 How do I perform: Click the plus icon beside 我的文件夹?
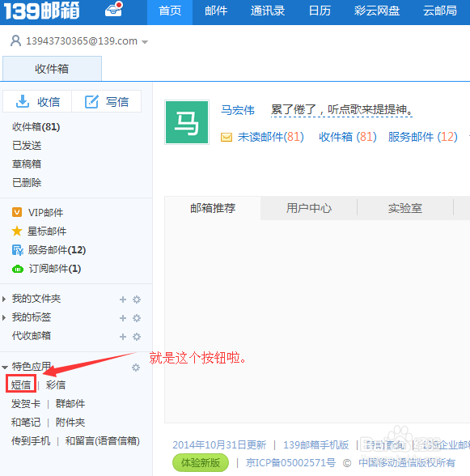click(x=123, y=300)
